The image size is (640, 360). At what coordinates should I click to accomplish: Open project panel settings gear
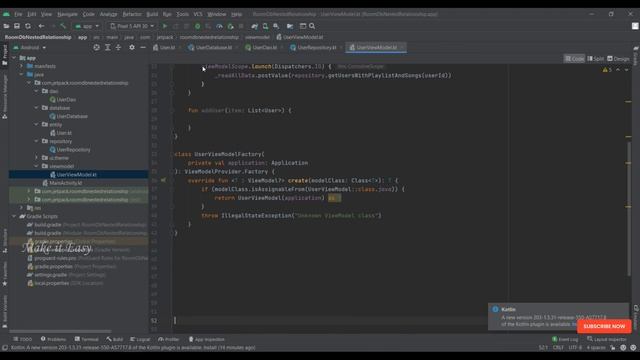[x=131, y=47]
